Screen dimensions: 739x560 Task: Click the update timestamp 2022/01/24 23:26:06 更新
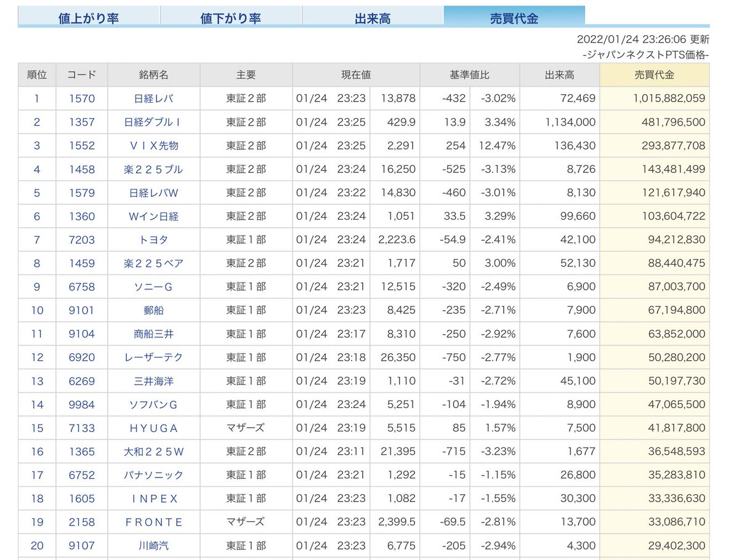(x=643, y=39)
